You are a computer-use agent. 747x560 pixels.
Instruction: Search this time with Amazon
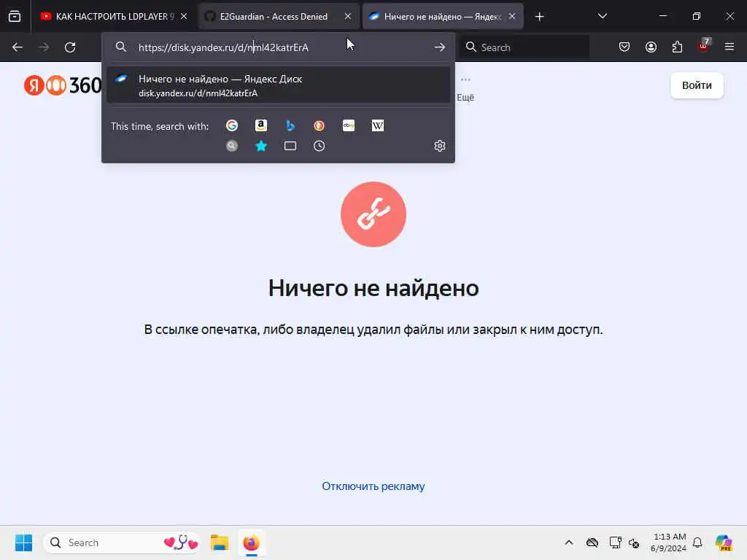click(x=261, y=125)
